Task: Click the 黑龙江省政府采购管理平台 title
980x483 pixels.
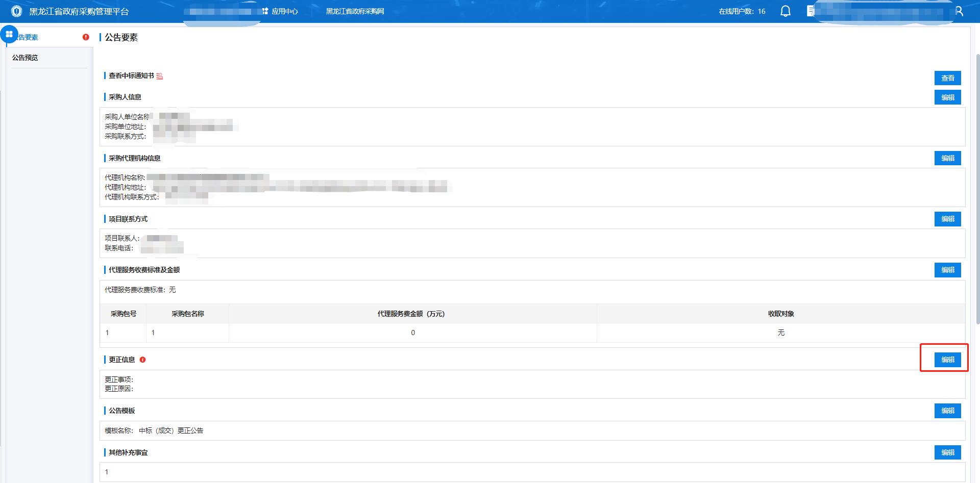Action: 79,11
